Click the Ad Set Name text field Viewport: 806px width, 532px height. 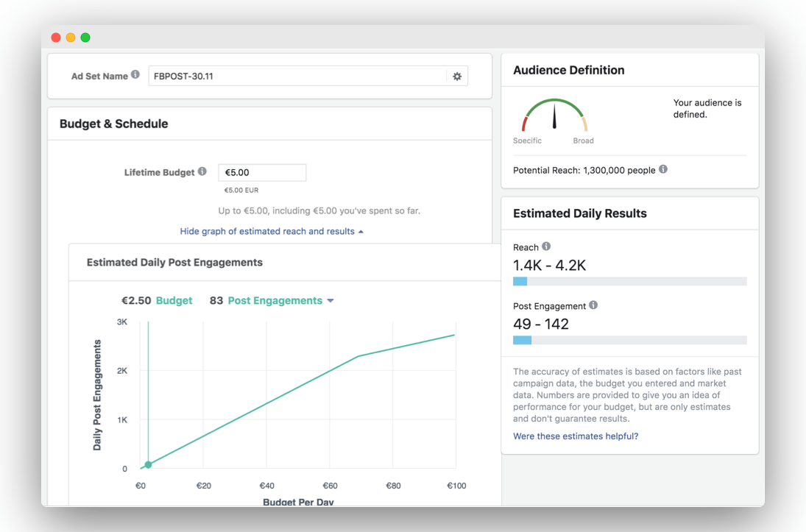[297, 76]
